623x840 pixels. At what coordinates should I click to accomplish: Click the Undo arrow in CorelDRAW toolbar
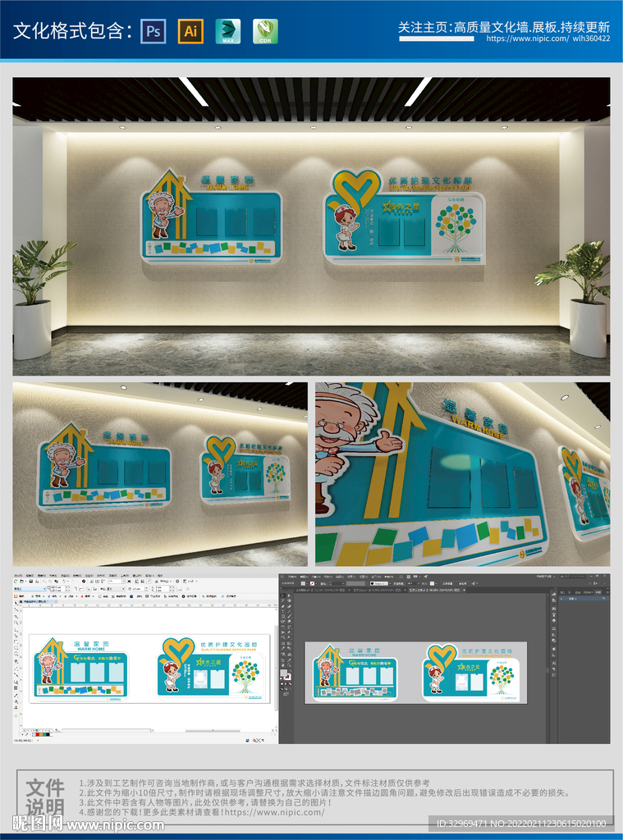point(64,582)
